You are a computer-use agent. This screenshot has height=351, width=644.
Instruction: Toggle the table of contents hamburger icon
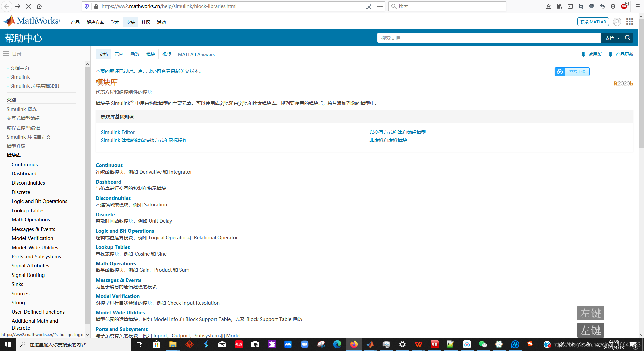[6, 54]
